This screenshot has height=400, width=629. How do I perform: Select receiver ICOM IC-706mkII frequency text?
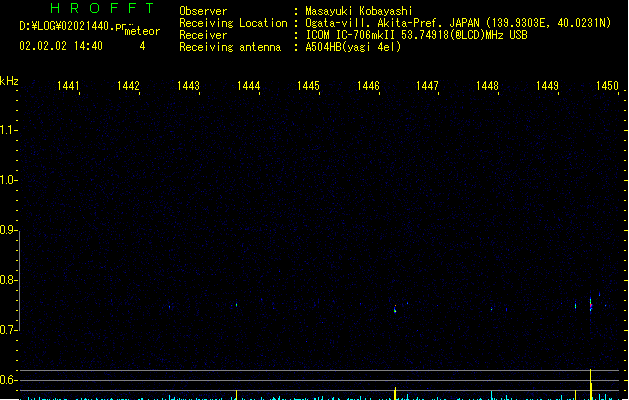[x=416, y=35]
